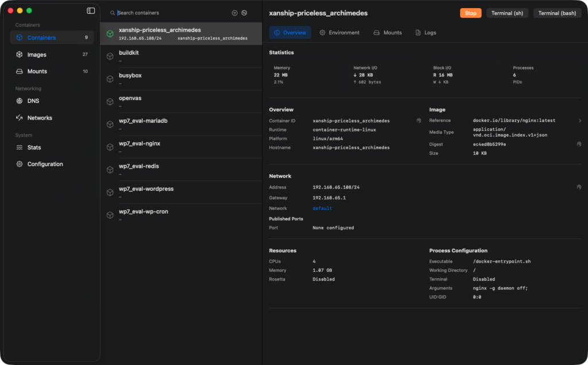The image size is (588, 365).
Task: Click the wp7_eval-nginx cube icon
Action: point(110,147)
